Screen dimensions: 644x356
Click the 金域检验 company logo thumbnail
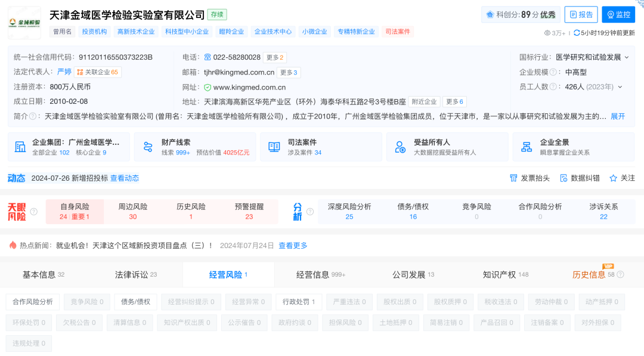point(24,23)
